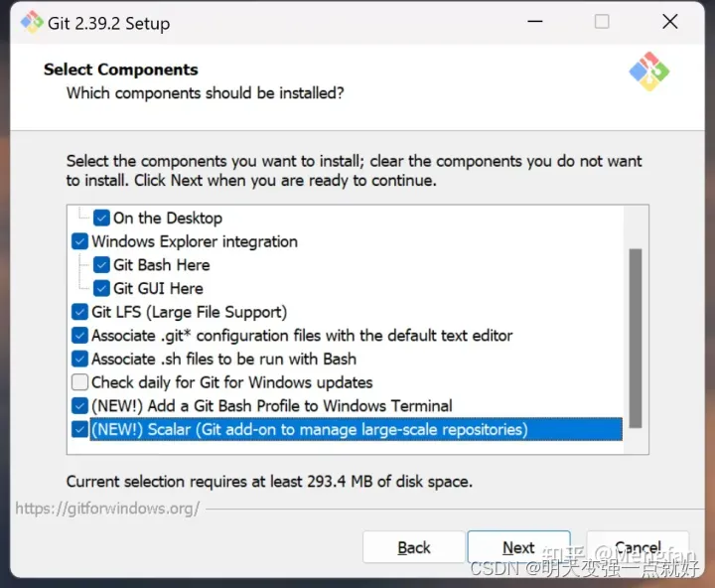The image size is (715, 588).
Task: Toggle Windows Explorer integration checkbox
Action: 79,241
